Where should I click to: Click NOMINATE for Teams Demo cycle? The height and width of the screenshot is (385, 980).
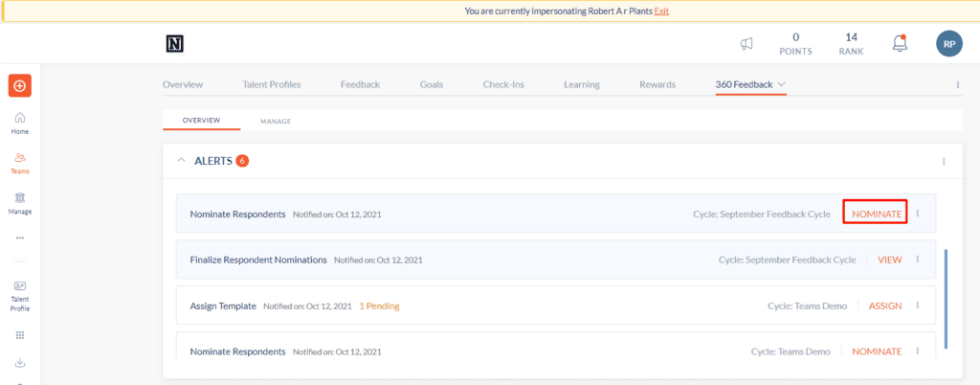[x=877, y=351]
